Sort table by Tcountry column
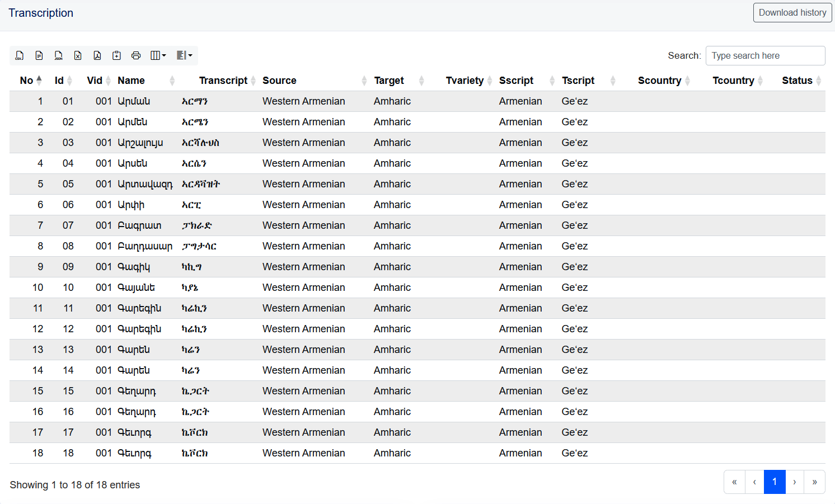Image resolution: width=835 pixels, height=504 pixels. point(737,81)
